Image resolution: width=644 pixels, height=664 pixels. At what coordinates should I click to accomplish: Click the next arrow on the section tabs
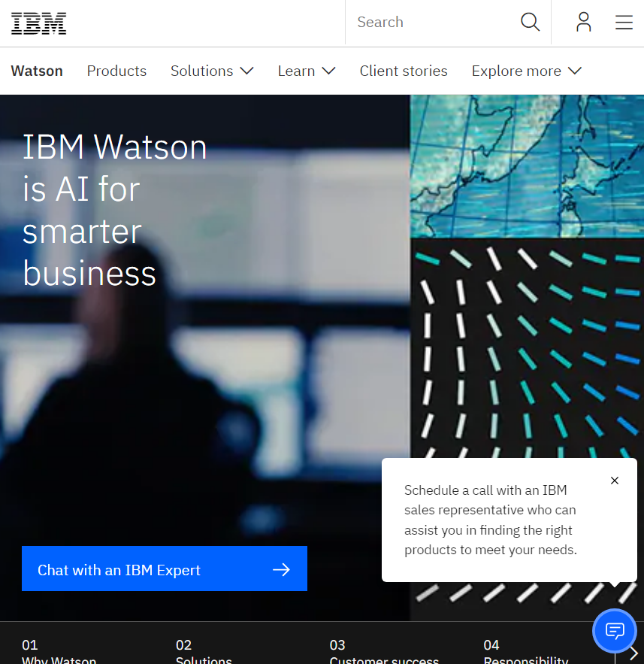click(x=633, y=653)
